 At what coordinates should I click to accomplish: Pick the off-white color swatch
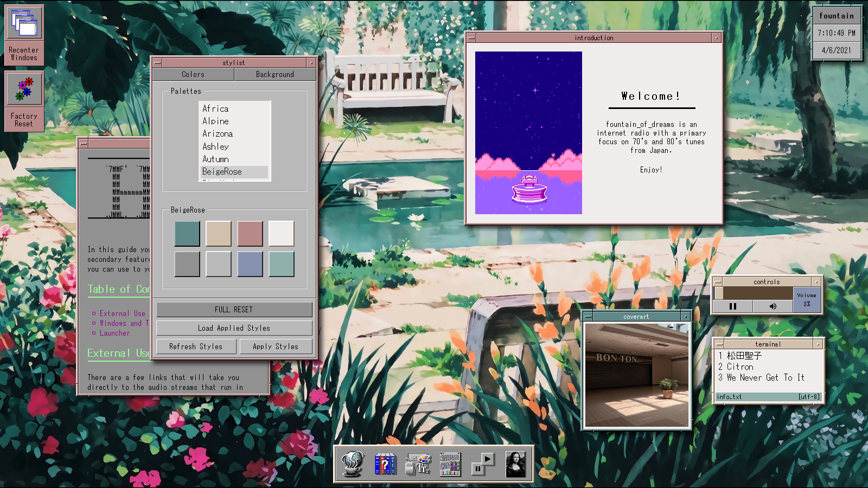pyautogui.click(x=282, y=234)
